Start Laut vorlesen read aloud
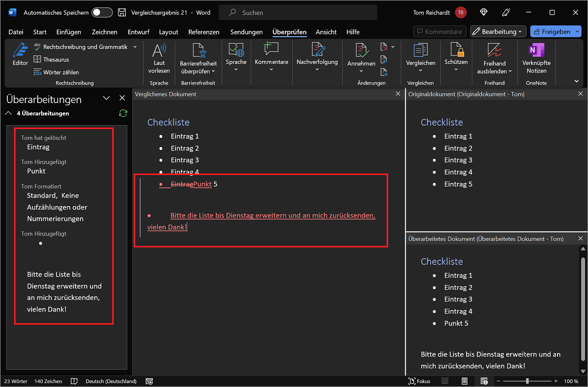 pyautogui.click(x=159, y=59)
